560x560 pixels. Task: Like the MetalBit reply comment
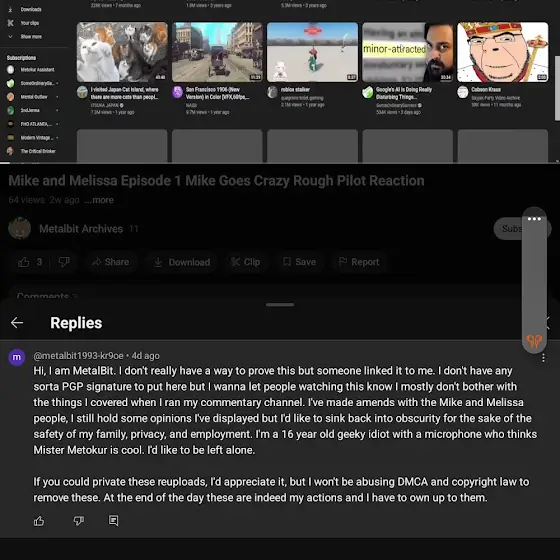point(39,521)
